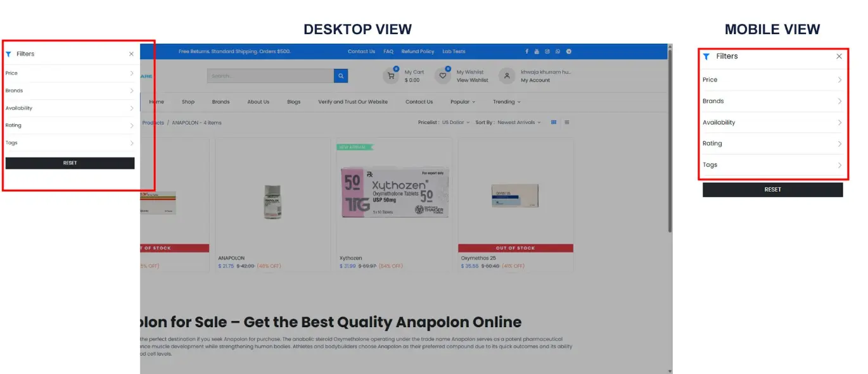This screenshot has width=868, height=374.
Task: Click the wishlist heart icon
Action: tap(443, 76)
